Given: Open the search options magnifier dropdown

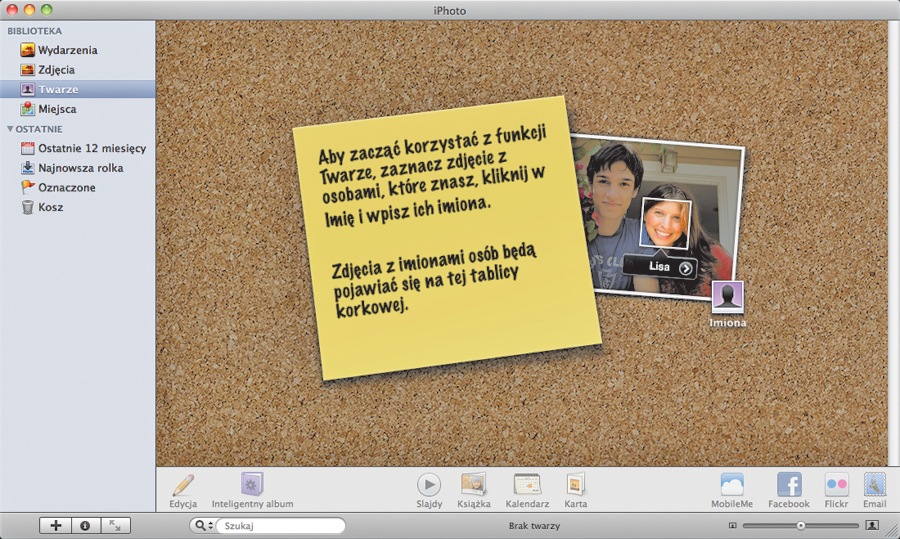Looking at the screenshot, I should (203, 525).
